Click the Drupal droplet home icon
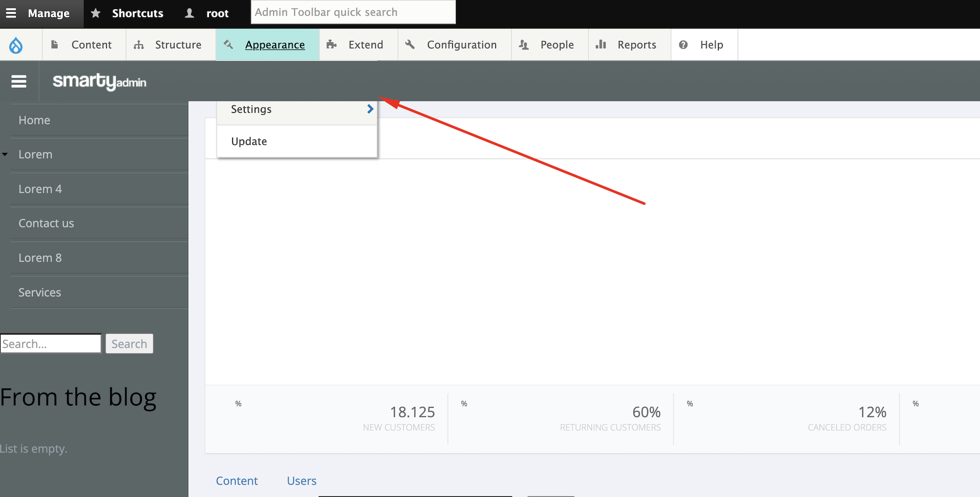The width and height of the screenshot is (980, 497). coord(16,44)
